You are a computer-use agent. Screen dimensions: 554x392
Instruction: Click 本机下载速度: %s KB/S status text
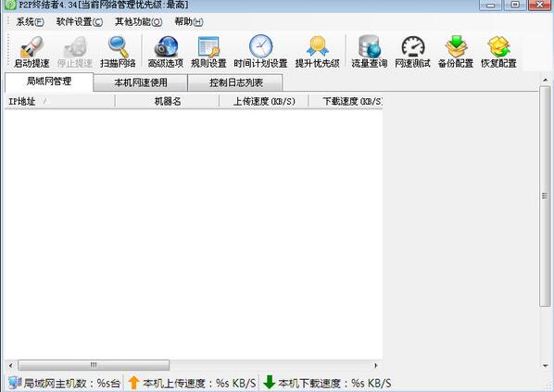[334, 383]
